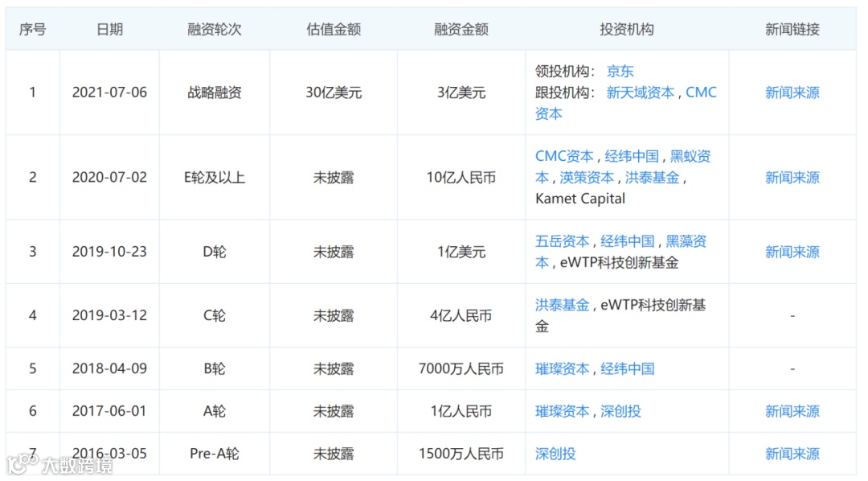Open 新闻来源 link for 2017-06-01 row

pyautogui.click(x=792, y=411)
